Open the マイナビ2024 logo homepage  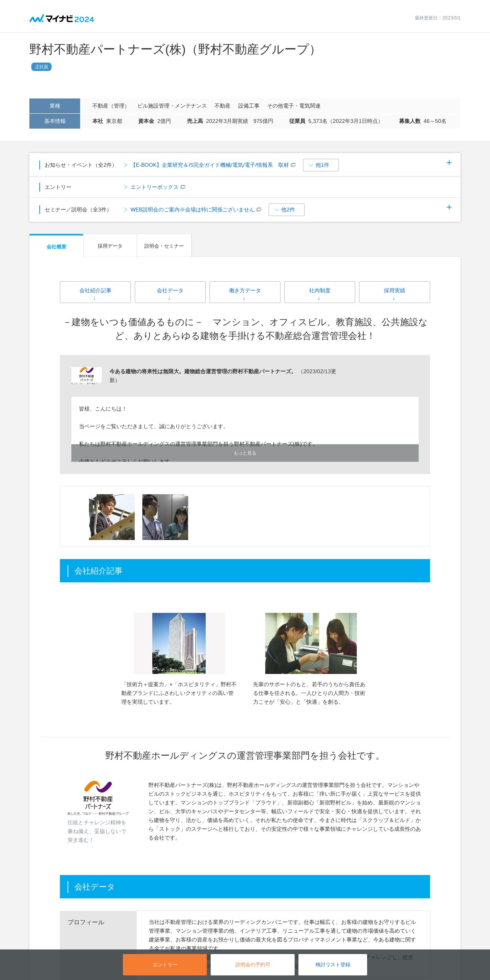click(x=62, y=19)
